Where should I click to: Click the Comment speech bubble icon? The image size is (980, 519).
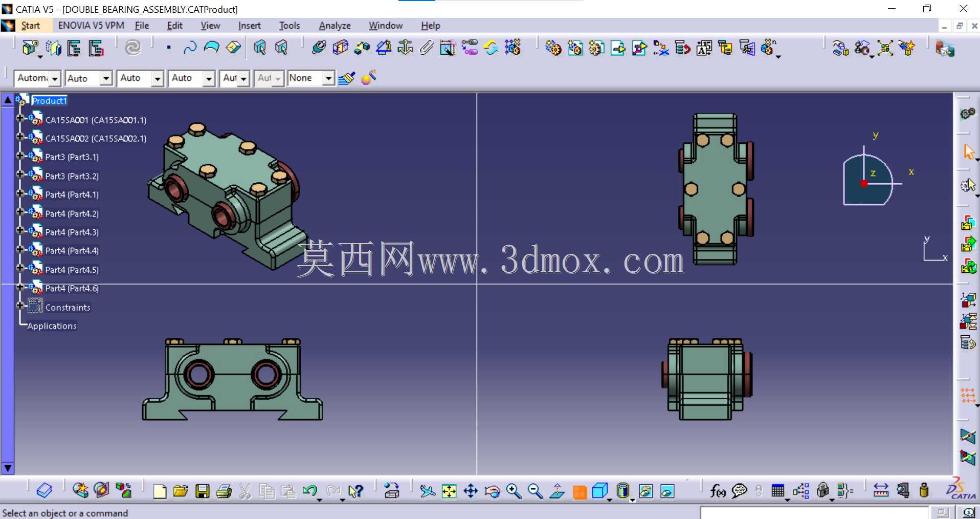click(x=740, y=491)
